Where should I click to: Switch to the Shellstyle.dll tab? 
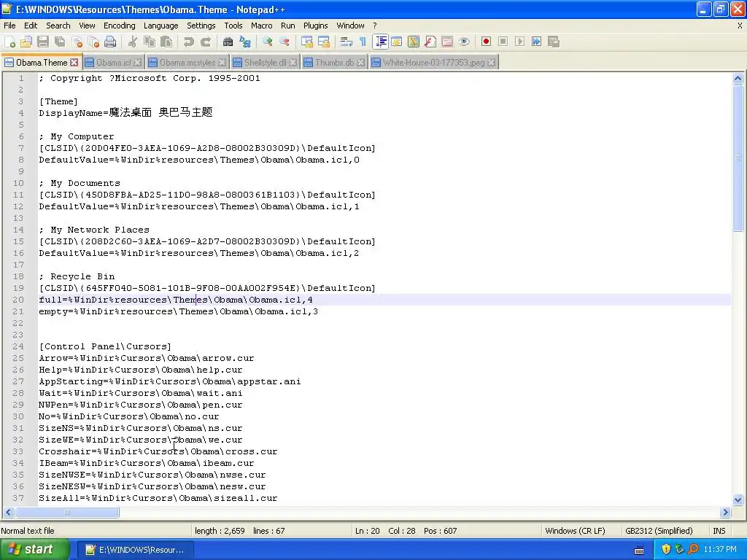pyautogui.click(x=266, y=63)
